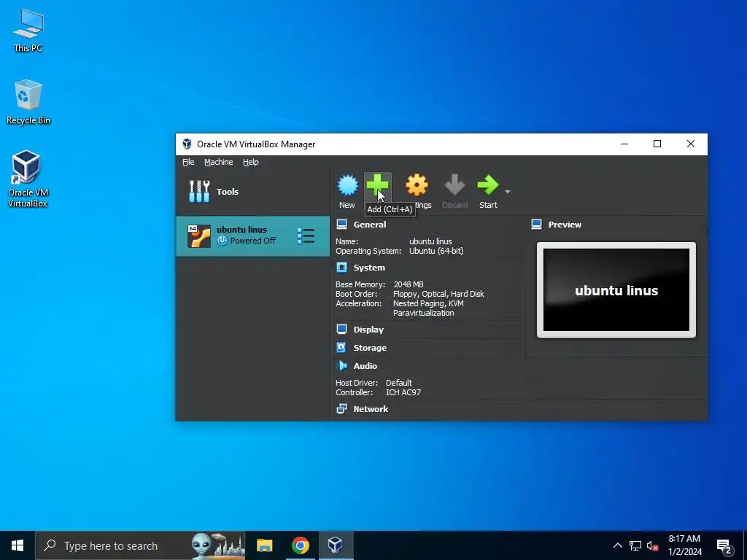Click the 'Powered Off' status text
747x560 pixels.
click(253, 241)
